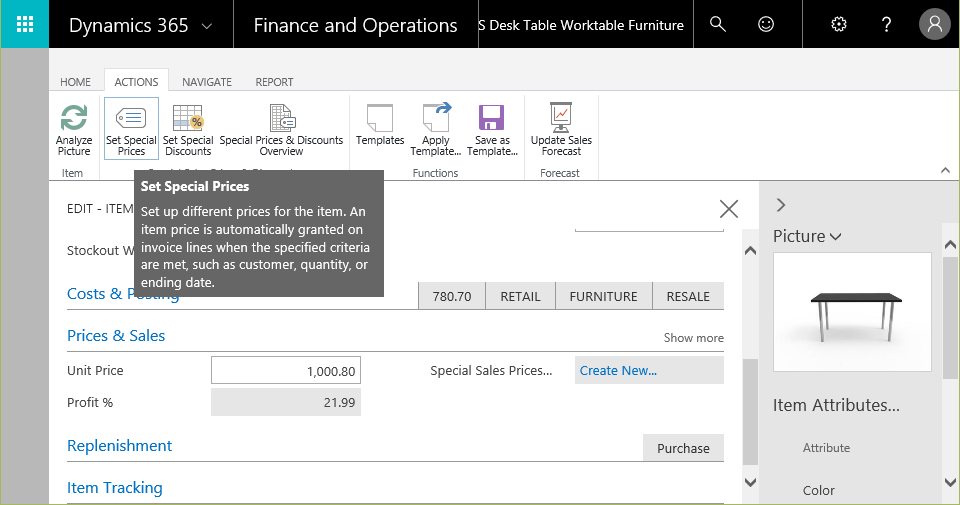Click the main form scrollbar thumb
The width and height of the screenshot is (960, 505).
click(x=751, y=412)
